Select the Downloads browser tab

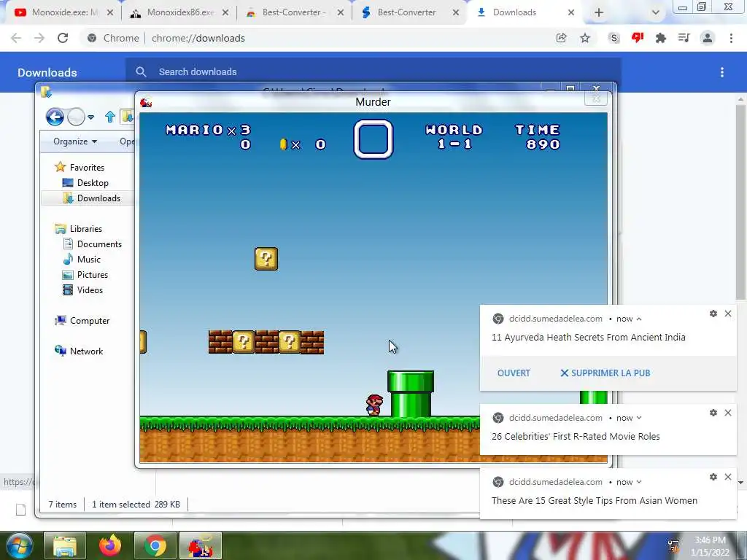(x=514, y=12)
